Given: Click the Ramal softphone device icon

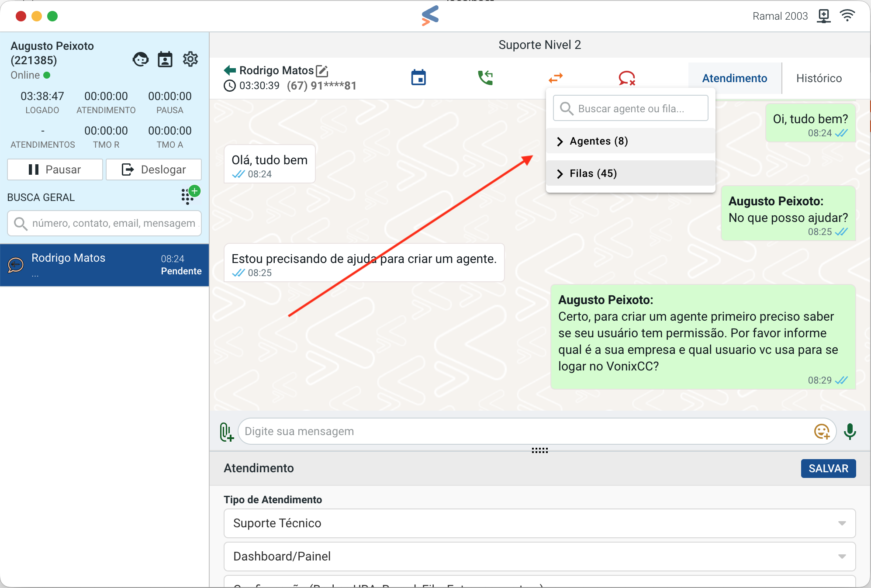Looking at the screenshot, I should click(x=824, y=16).
